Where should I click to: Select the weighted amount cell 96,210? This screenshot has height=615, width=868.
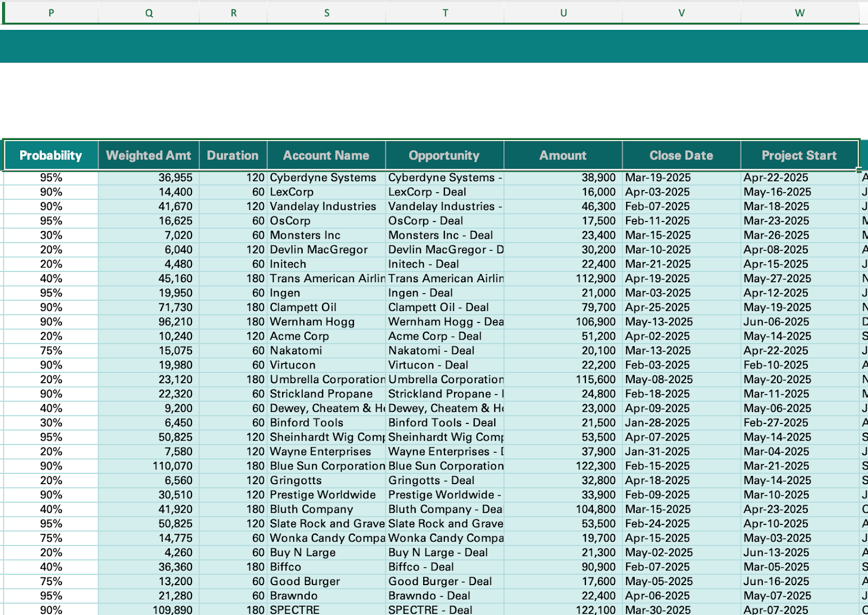click(149, 322)
